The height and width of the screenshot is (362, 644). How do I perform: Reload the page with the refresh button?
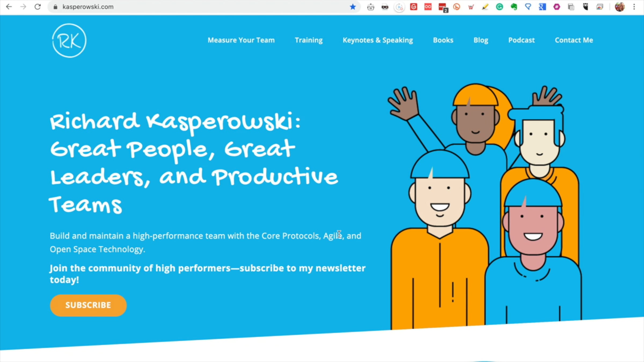(x=38, y=7)
